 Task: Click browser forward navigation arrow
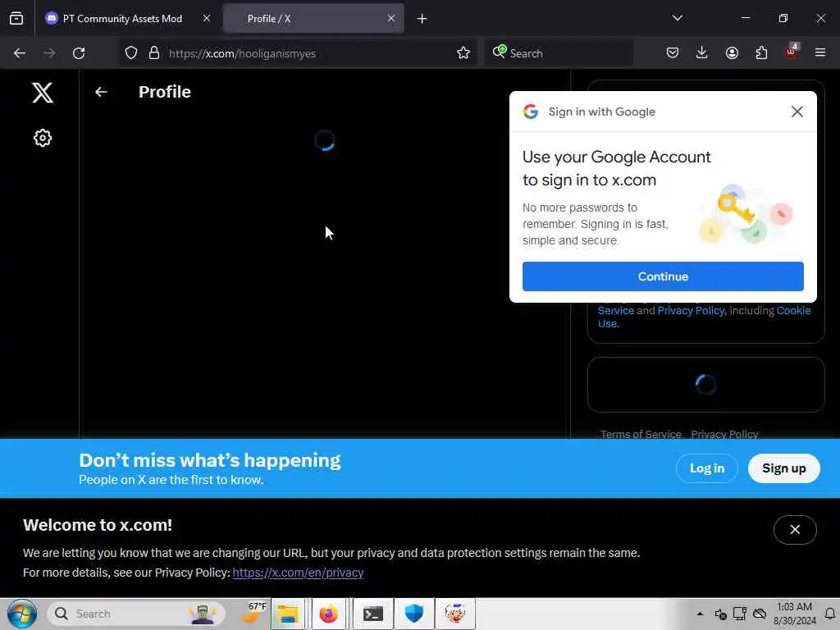(48, 53)
